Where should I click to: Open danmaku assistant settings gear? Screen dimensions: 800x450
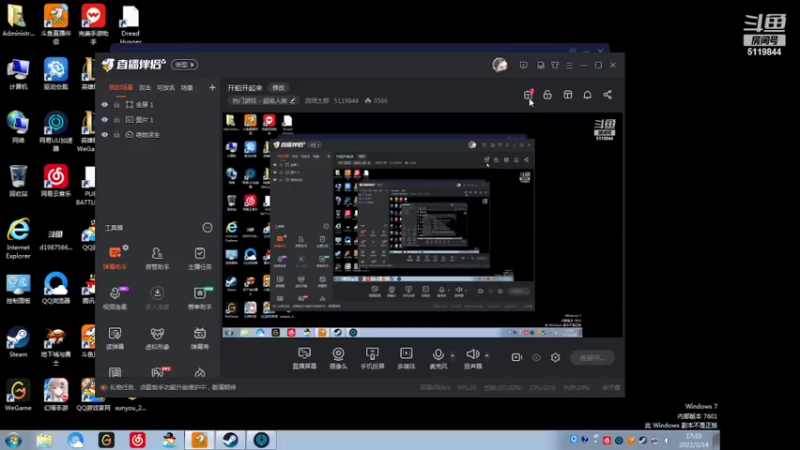[x=126, y=247]
